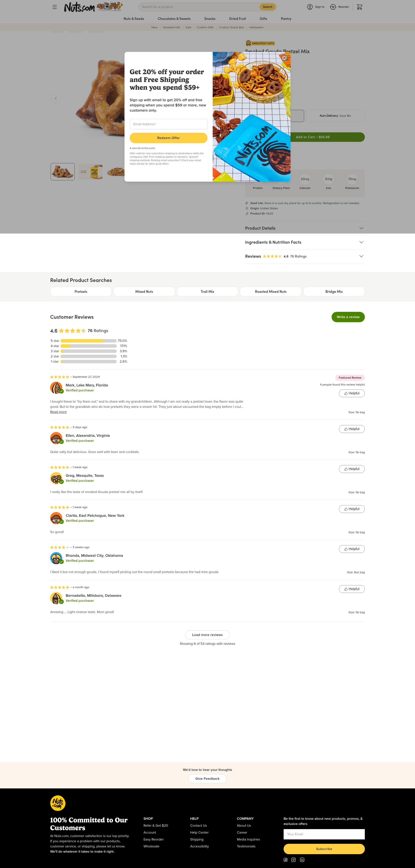Image resolution: width=415 pixels, height=868 pixels.
Task: Click the Trail Mix related search
Action: click(x=207, y=291)
